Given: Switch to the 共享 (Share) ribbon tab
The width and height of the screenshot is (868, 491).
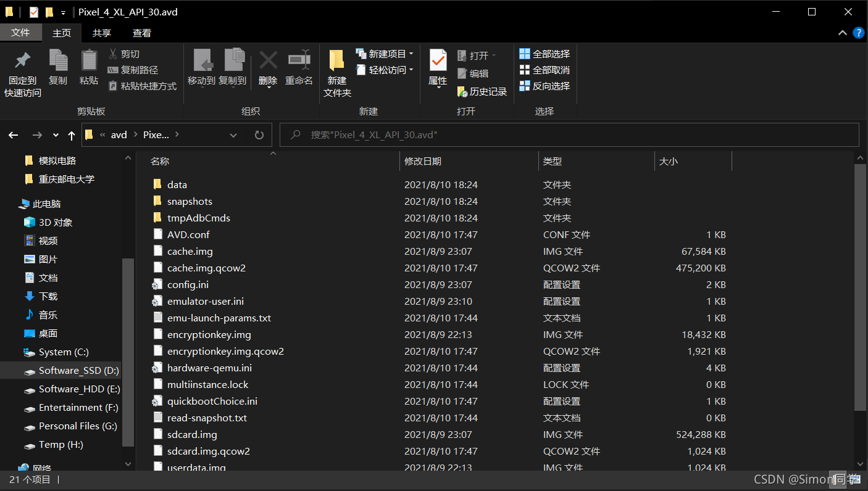Looking at the screenshot, I should 102,33.
